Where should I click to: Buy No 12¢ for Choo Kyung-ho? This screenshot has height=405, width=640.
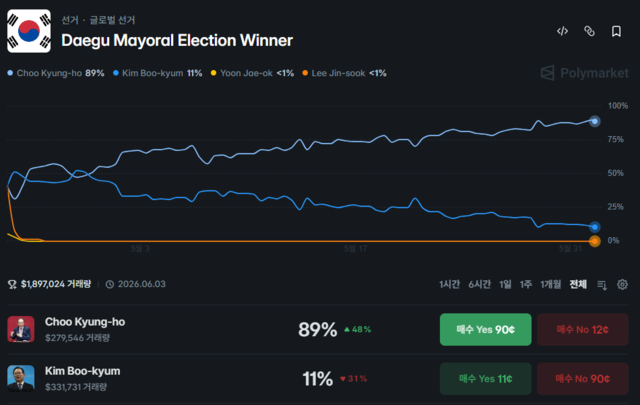pos(582,329)
